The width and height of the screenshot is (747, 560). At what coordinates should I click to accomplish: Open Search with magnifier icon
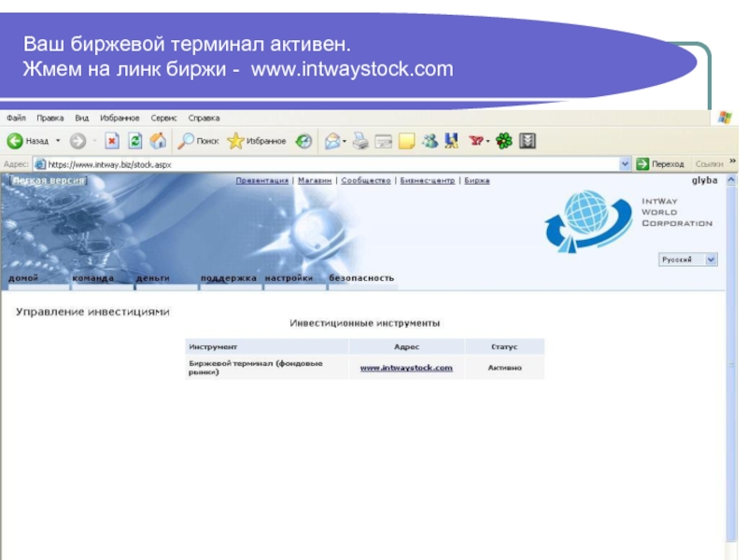[198, 141]
